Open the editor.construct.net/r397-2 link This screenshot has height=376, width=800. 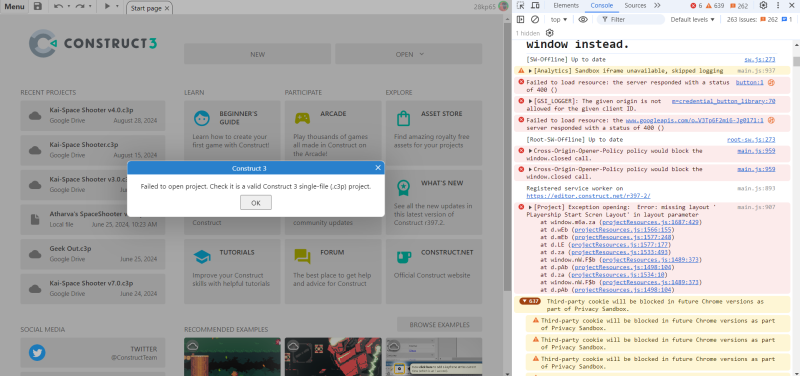(588, 196)
